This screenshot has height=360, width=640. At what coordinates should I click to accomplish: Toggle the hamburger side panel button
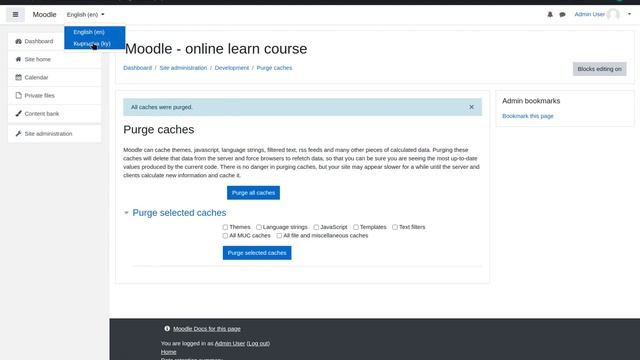click(15, 15)
